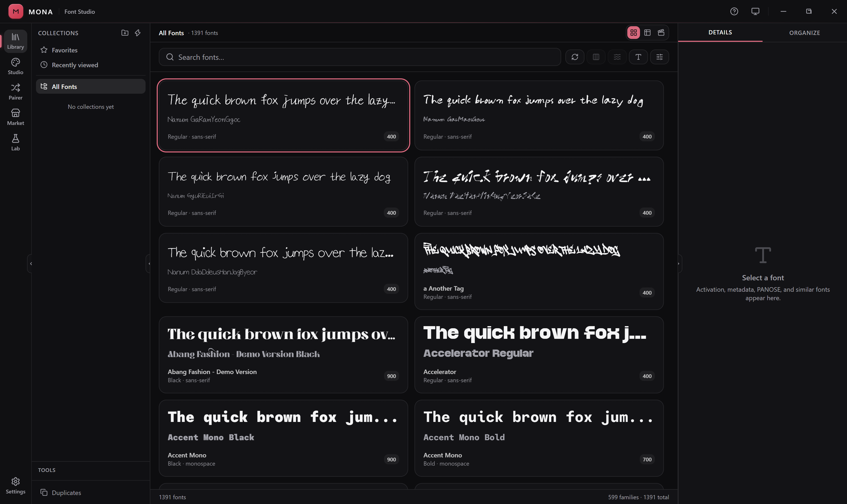
Task: Click the wavy lines icon in search toolbar
Action: click(x=617, y=57)
